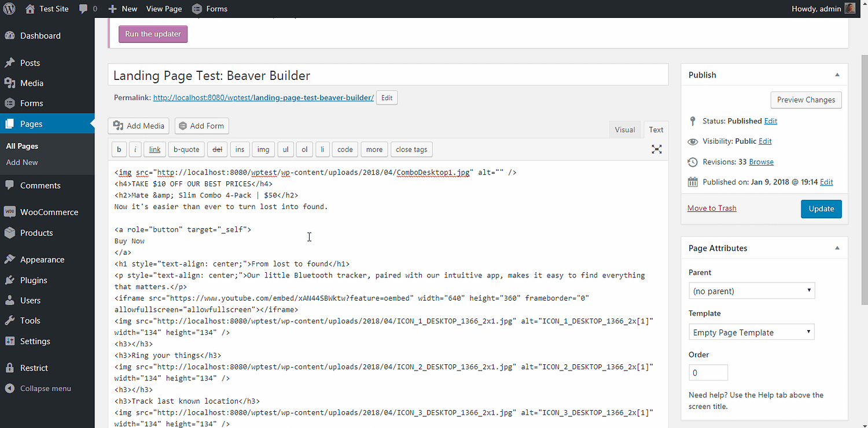The width and height of the screenshot is (868, 428).
Task: Click the del quicktag button
Action: (218, 149)
